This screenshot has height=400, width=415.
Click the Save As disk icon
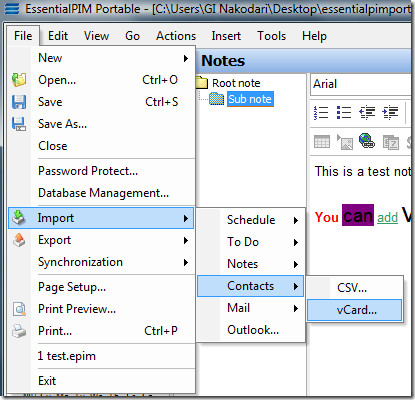coord(19,124)
